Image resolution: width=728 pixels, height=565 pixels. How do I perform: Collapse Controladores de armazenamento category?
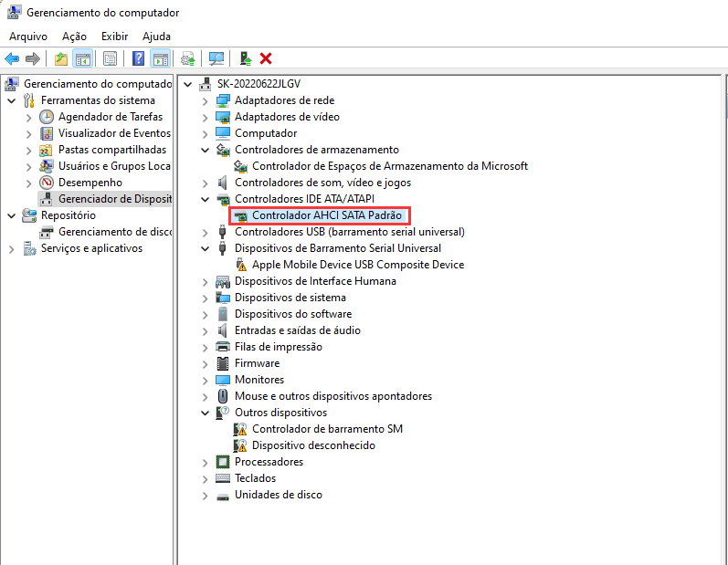(x=206, y=150)
